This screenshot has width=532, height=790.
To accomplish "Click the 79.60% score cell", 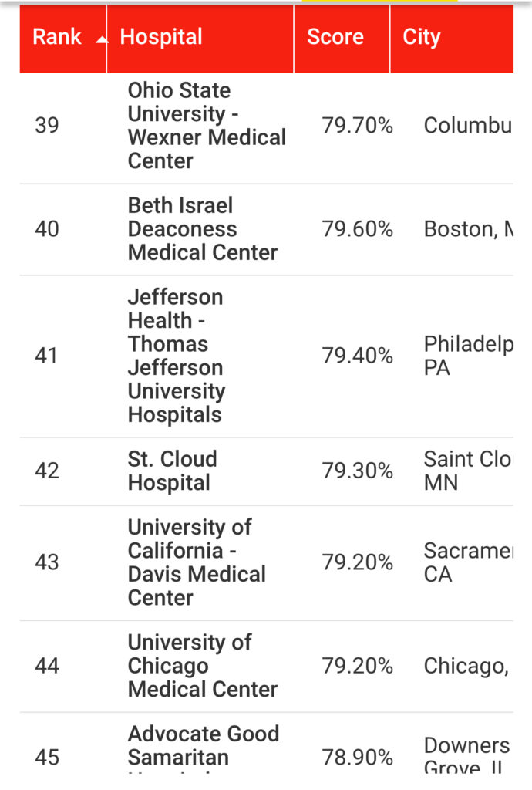I will coord(357,229).
